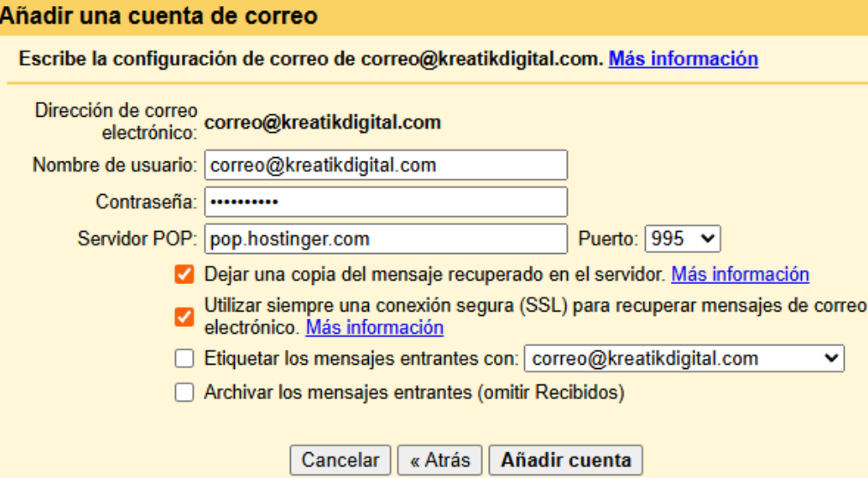Select the Servidor POP text field
This screenshot has width=868, height=478.
point(386,239)
